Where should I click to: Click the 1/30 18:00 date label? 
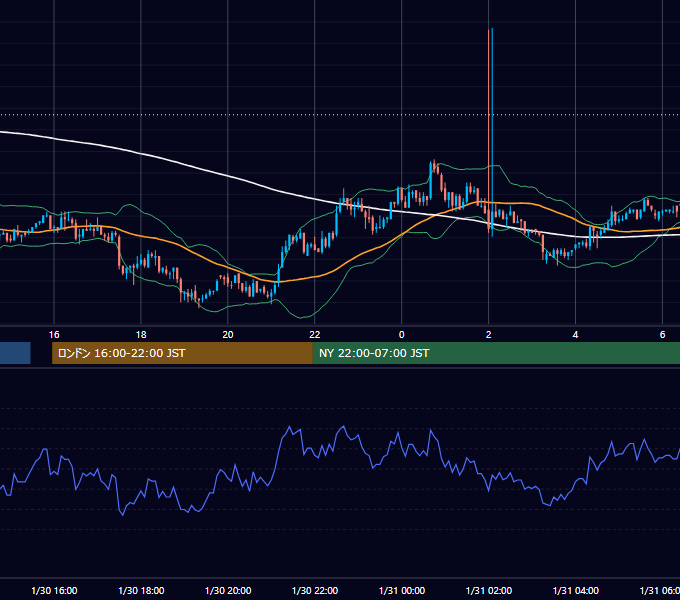[x=141, y=590]
